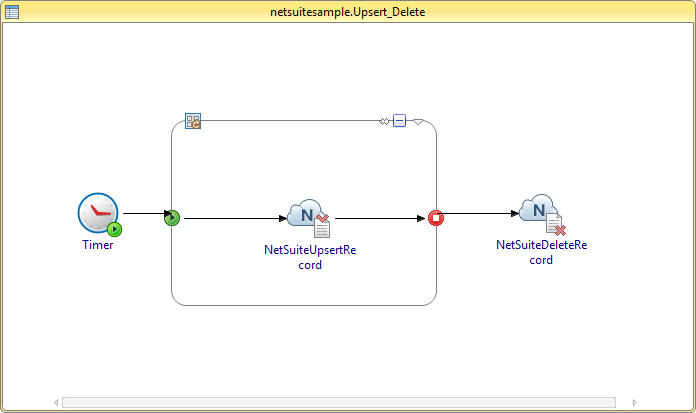Click the NetSuiteUpsertRecord label

[x=310, y=257]
